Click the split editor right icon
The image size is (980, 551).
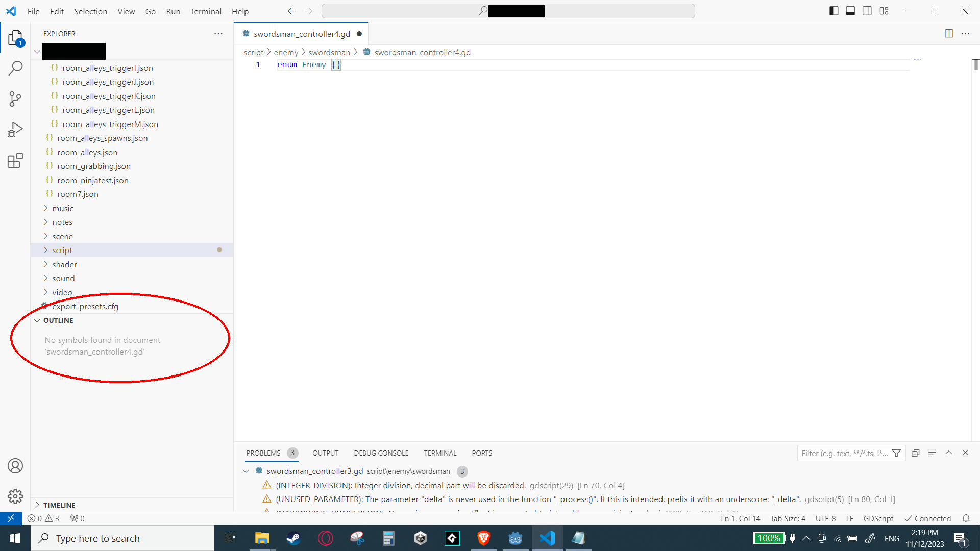[949, 34]
